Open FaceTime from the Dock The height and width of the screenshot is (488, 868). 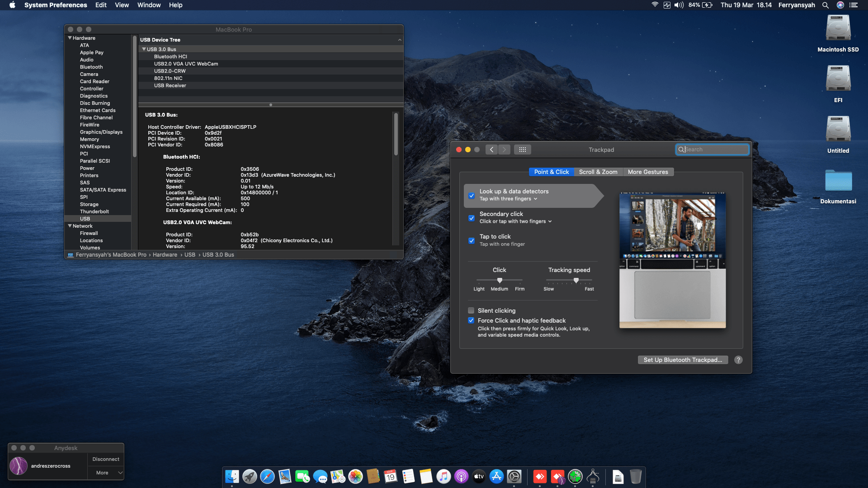[x=302, y=477]
